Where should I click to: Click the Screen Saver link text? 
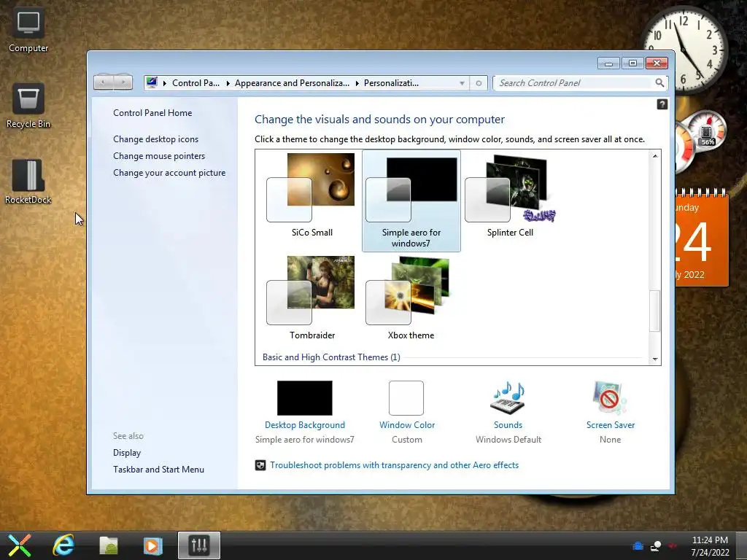(x=611, y=425)
